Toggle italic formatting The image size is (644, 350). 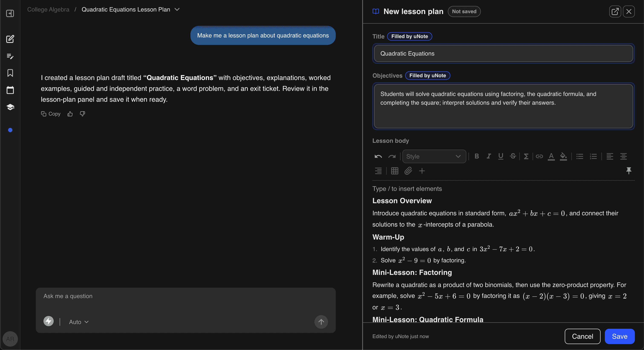click(x=488, y=156)
